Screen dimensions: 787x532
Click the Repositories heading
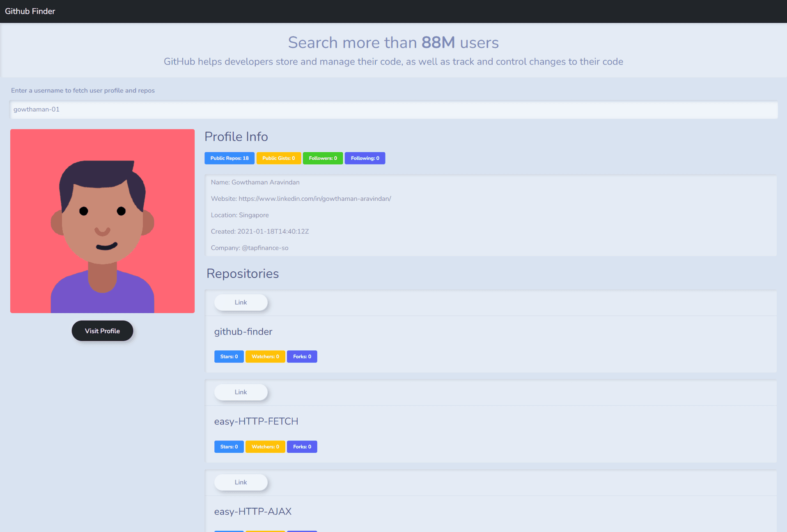(x=243, y=274)
